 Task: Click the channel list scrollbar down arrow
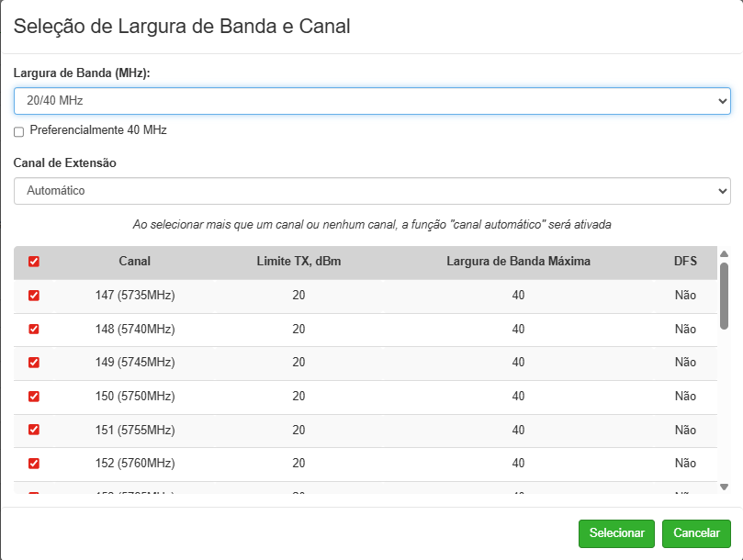tap(724, 487)
